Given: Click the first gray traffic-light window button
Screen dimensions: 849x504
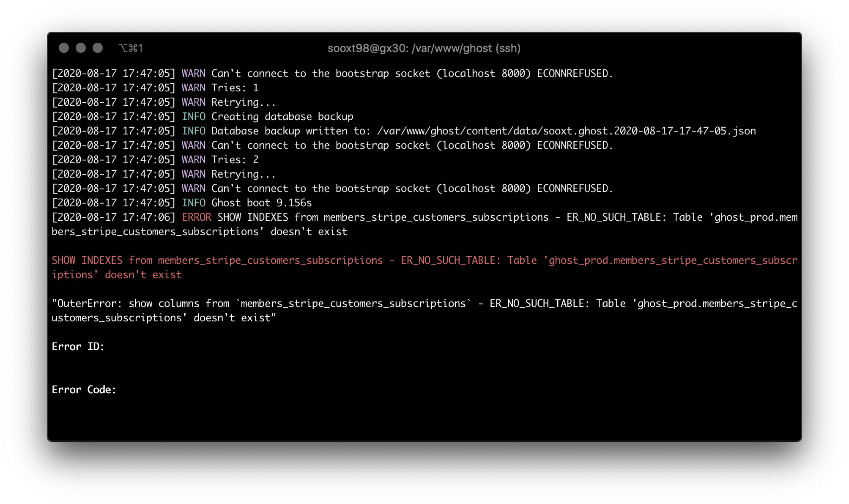Looking at the screenshot, I should tap(64, 48).
